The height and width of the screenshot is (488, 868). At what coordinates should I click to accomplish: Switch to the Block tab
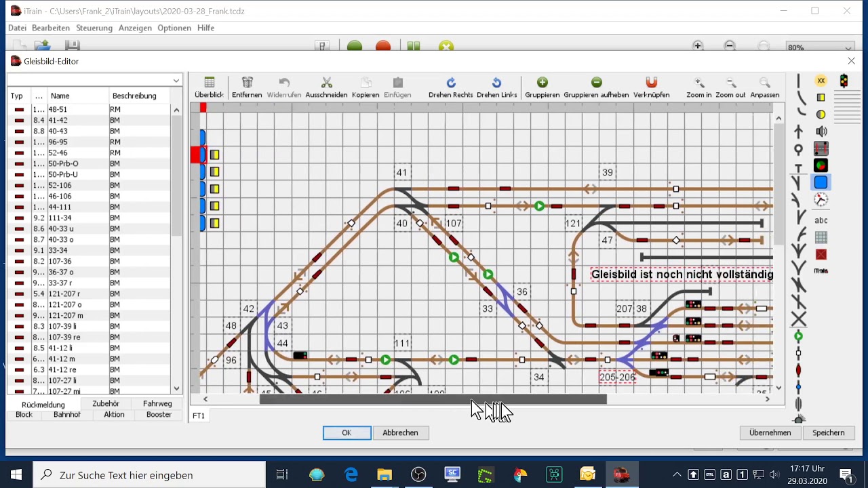pyautogui.click(x=24, y=414)
